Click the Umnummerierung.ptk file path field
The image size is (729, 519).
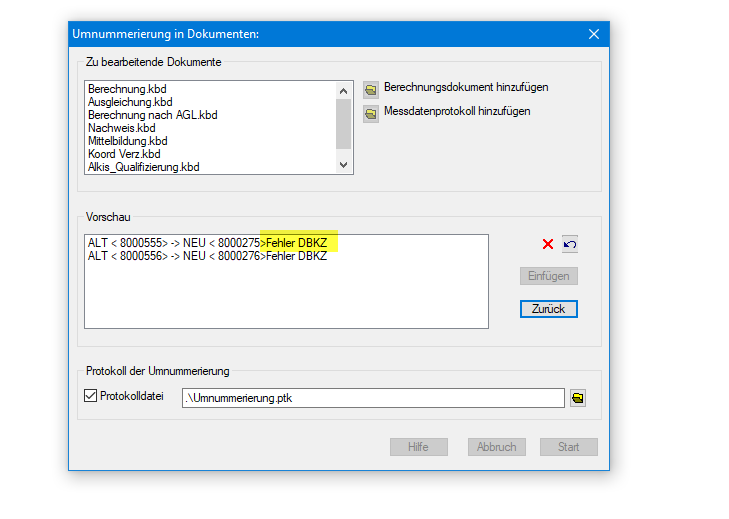click(372, 398)
